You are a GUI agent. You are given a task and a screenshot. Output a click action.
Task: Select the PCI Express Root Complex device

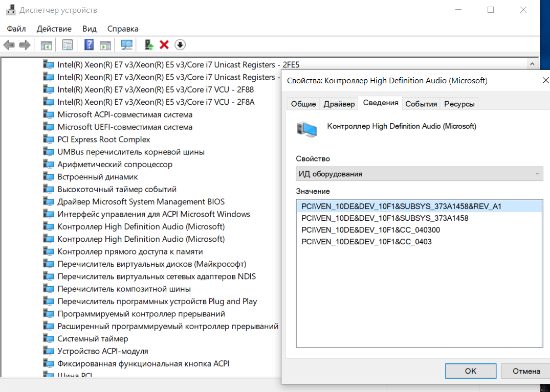coord(104,140)
